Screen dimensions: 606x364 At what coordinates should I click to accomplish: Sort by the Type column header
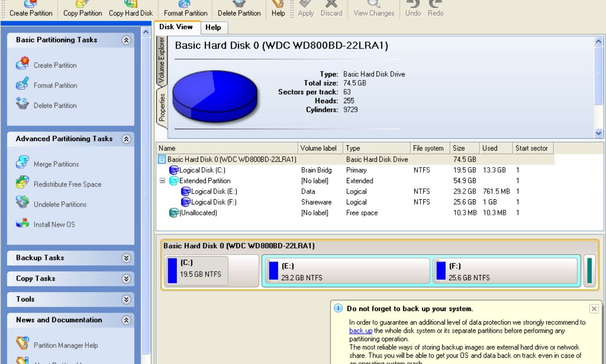377,148
